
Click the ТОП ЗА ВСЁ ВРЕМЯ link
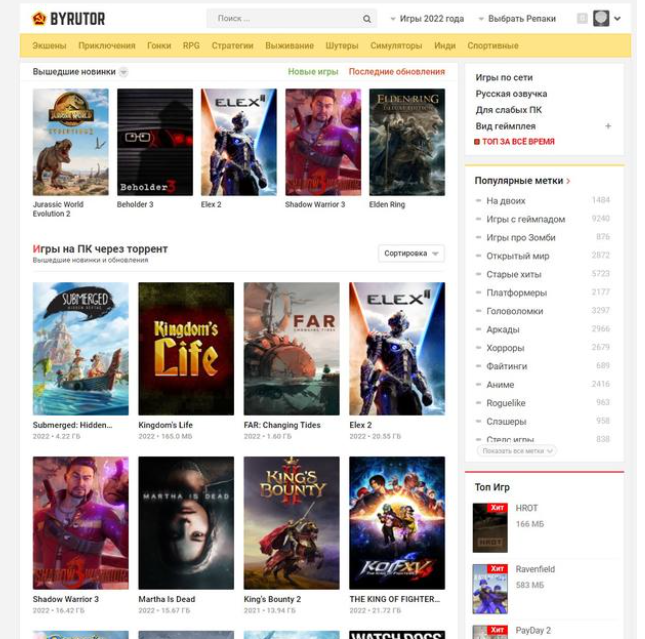(x=518, y=142)
